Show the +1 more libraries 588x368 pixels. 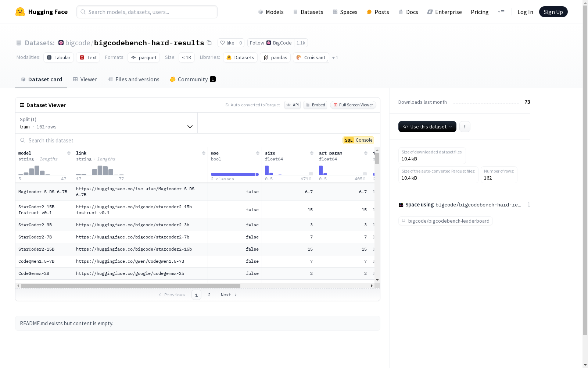click(x=335, y=57)
